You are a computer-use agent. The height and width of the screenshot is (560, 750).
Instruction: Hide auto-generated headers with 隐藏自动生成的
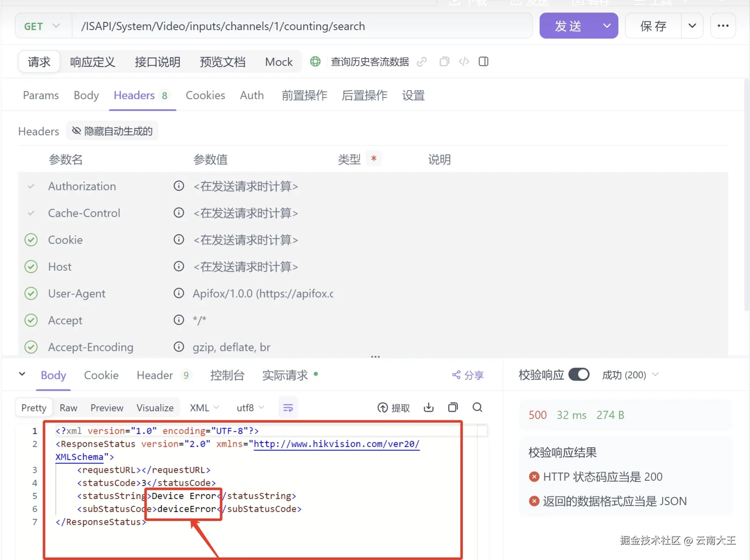pos(112,131)
